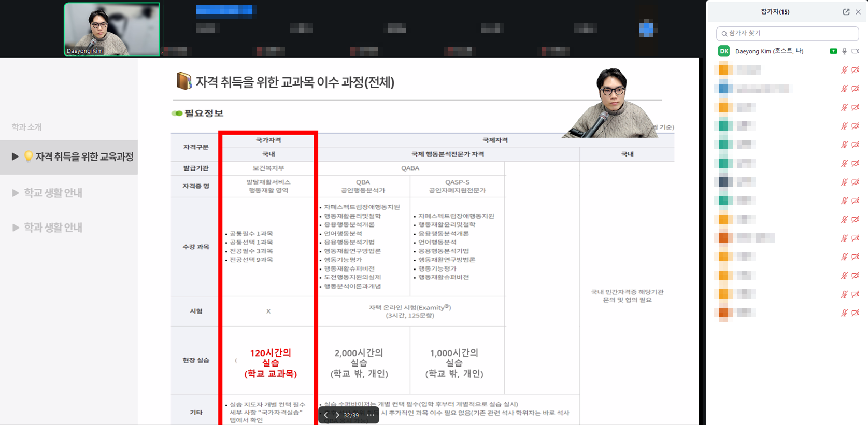Open slide control more options (three dots)
The height and width of the screenshot is (425, 868).
[371, 415]
